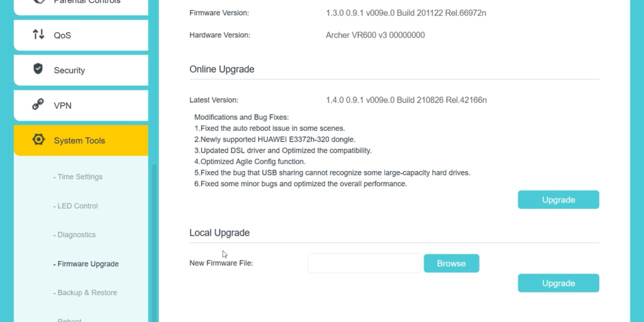
Task: Click Upgrade button under Local Upgrade
Action: point(558,283)
